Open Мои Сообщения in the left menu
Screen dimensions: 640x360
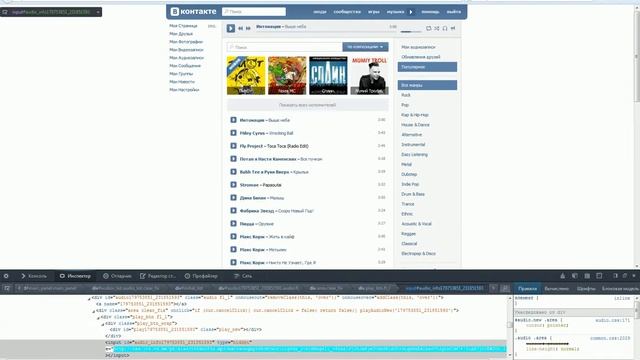[185, 66]
